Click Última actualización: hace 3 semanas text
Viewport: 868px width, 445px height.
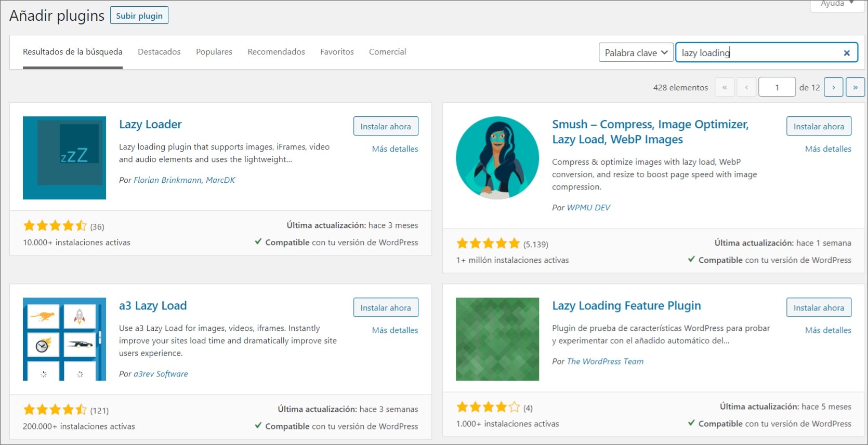pyautogui.click(x=348, y=409)
